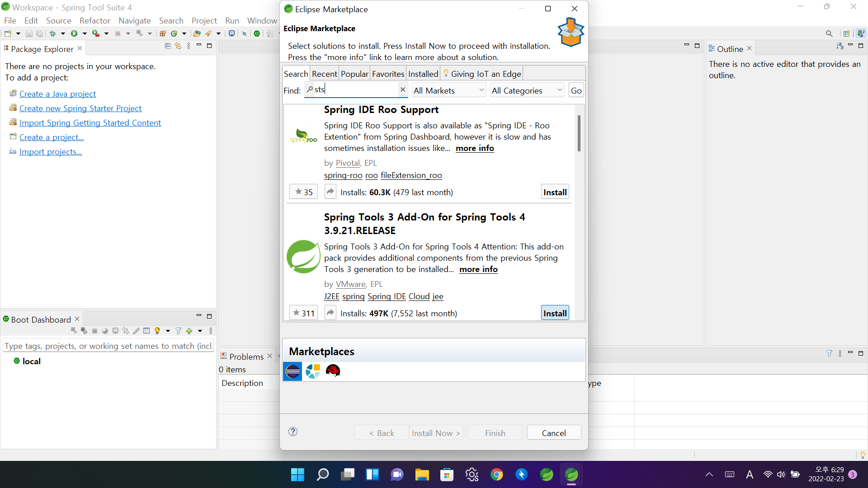Click the share arrow for Spring Tools 3
The height and width of the screenshot is (488, 868).
(330, 313)
